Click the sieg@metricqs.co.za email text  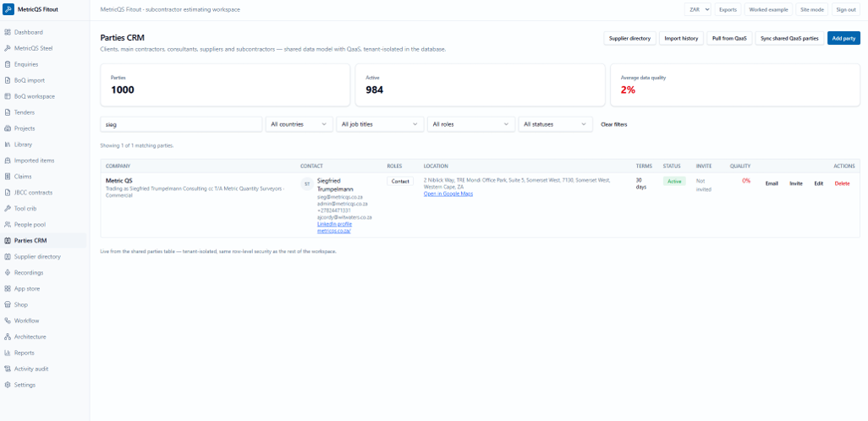pos(340,197)
